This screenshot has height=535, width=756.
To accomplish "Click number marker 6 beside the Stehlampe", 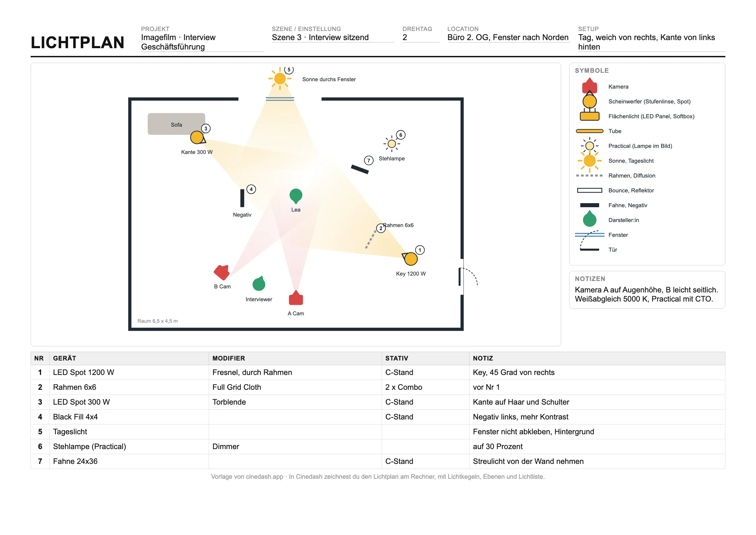I will coord(401,135).
